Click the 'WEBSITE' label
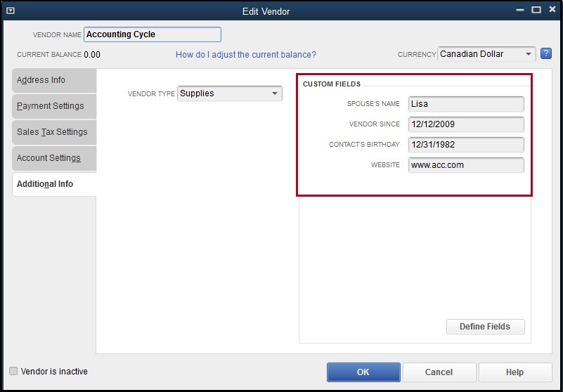563x392 pixels. (385, 165)
